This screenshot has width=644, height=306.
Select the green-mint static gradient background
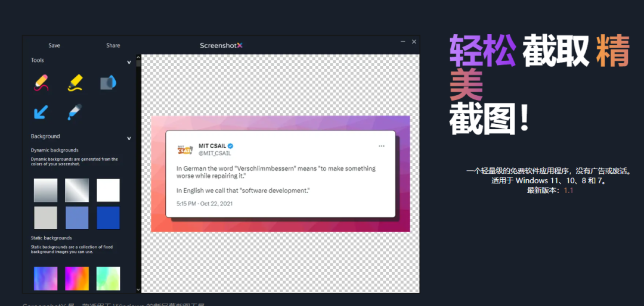click(108, 279)
